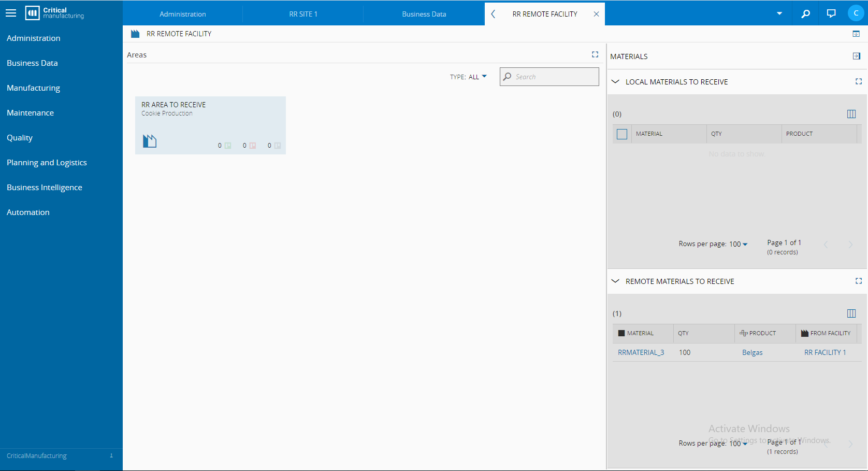Open Business Data in the sidebar
The image size is (868, 471).
pos(32,63)
